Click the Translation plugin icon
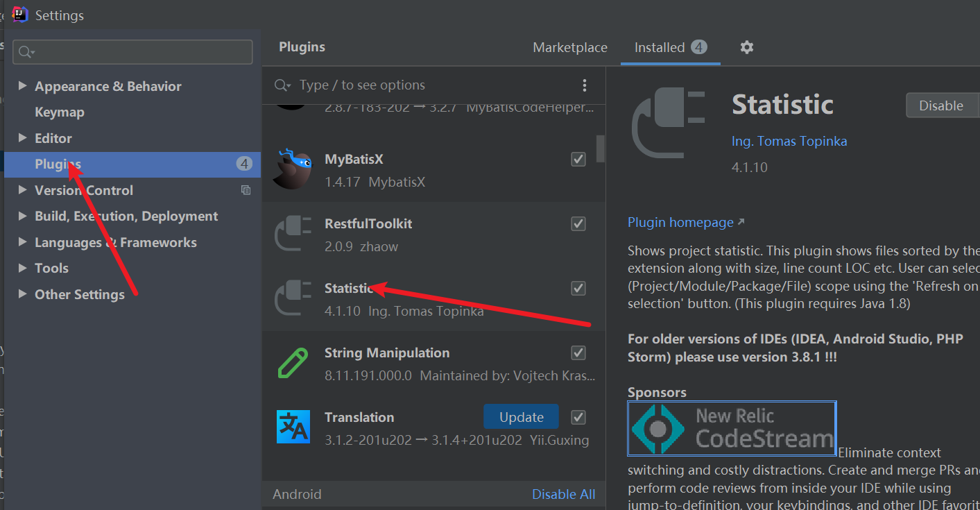This screenshot has height=510, width=980. [x=293, y=427]
